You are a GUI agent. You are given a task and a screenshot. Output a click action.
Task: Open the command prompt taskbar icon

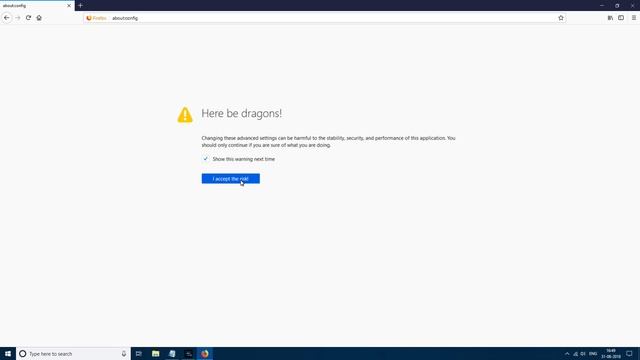pos(189,354)
